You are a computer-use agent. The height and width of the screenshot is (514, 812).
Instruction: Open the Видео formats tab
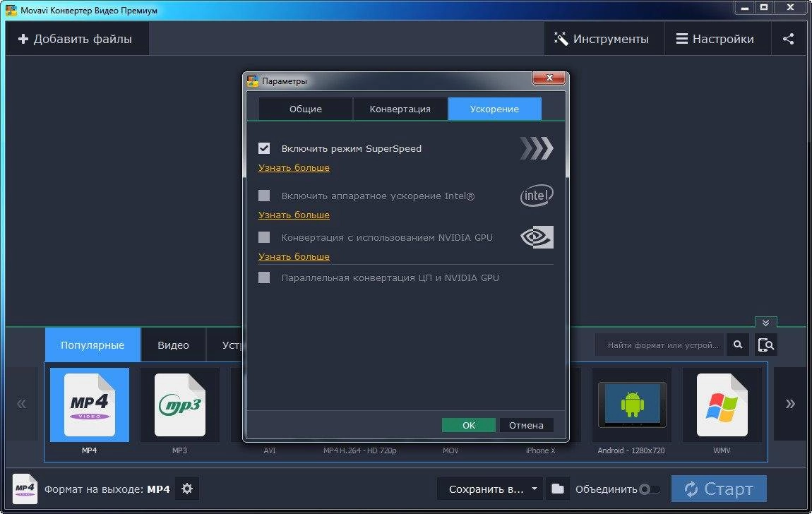(173, 345)
